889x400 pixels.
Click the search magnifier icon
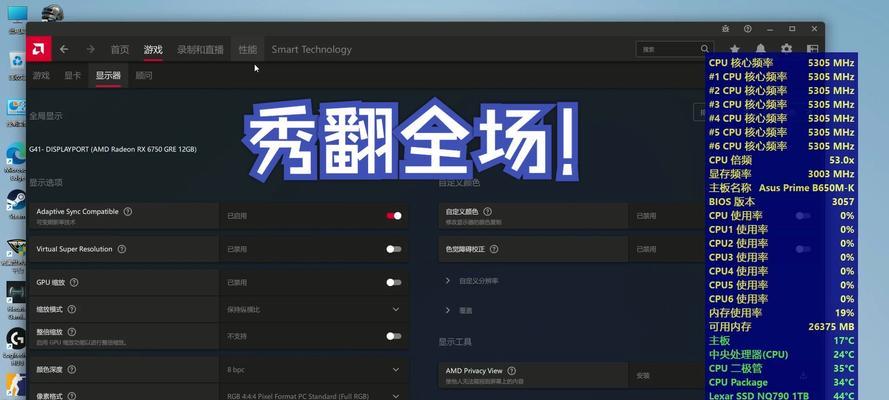pyautogui.click(x=705, y=49)
